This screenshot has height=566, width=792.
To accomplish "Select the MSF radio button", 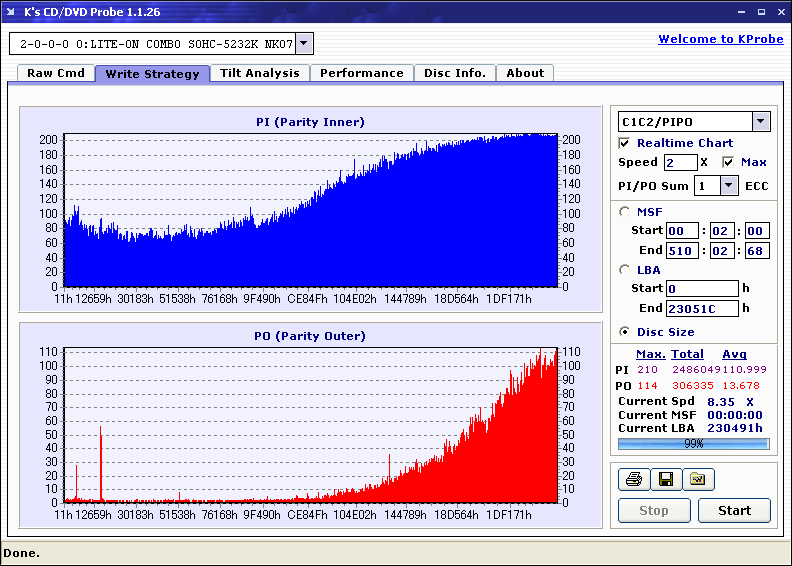I will click(x=625, y=212).
